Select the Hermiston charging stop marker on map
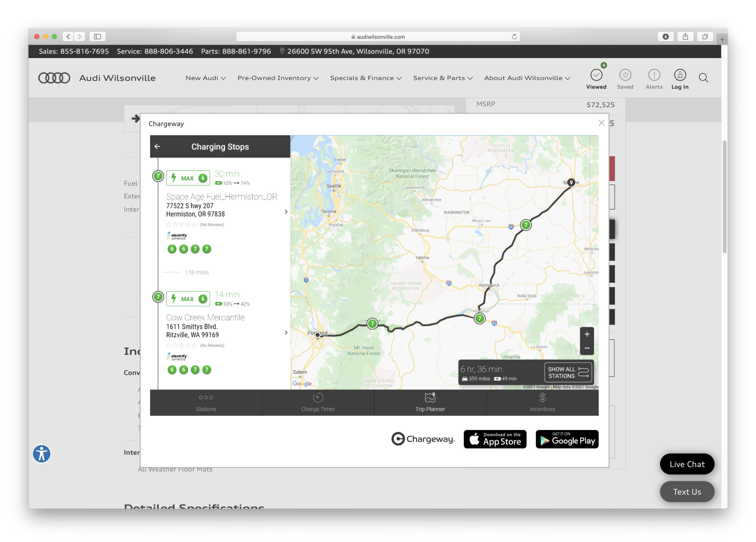This screenshot has width=756, height=542. pyautogui.click(x=479, y=318)
